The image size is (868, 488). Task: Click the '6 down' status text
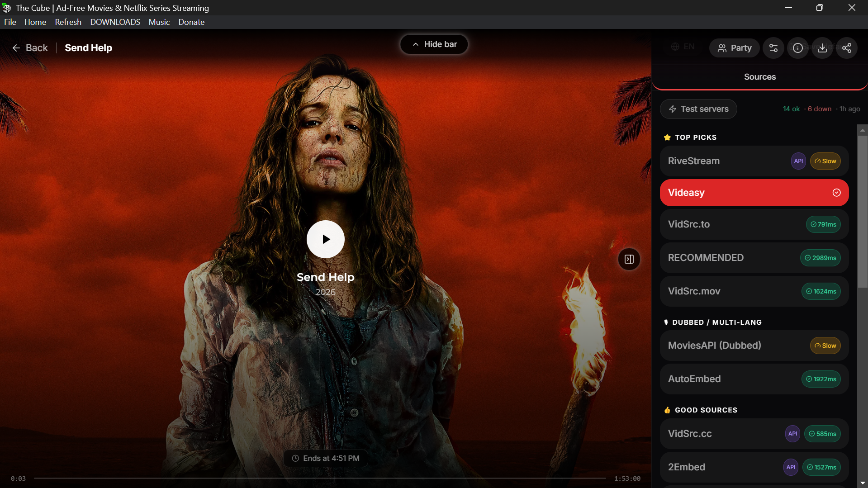pyautogui.click(x=820, y=109)
